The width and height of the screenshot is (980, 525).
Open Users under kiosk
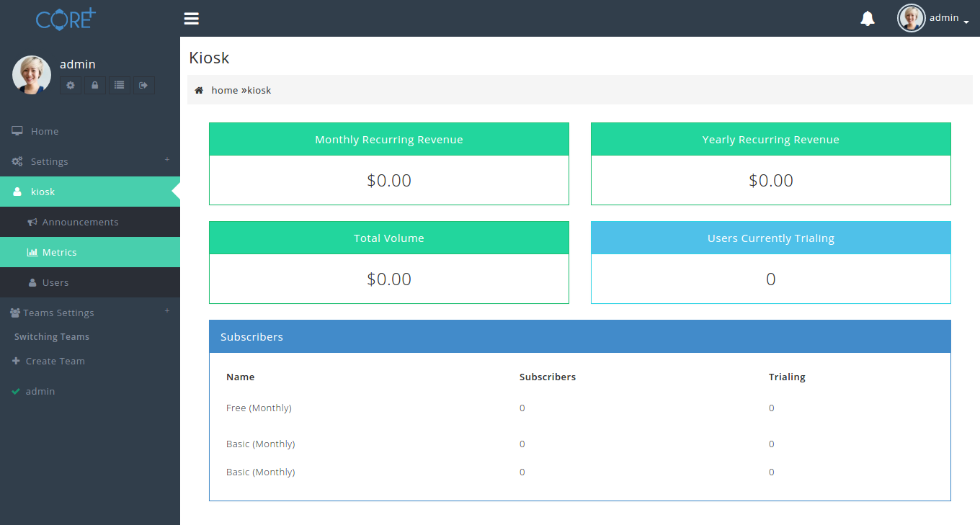[90, 282]
